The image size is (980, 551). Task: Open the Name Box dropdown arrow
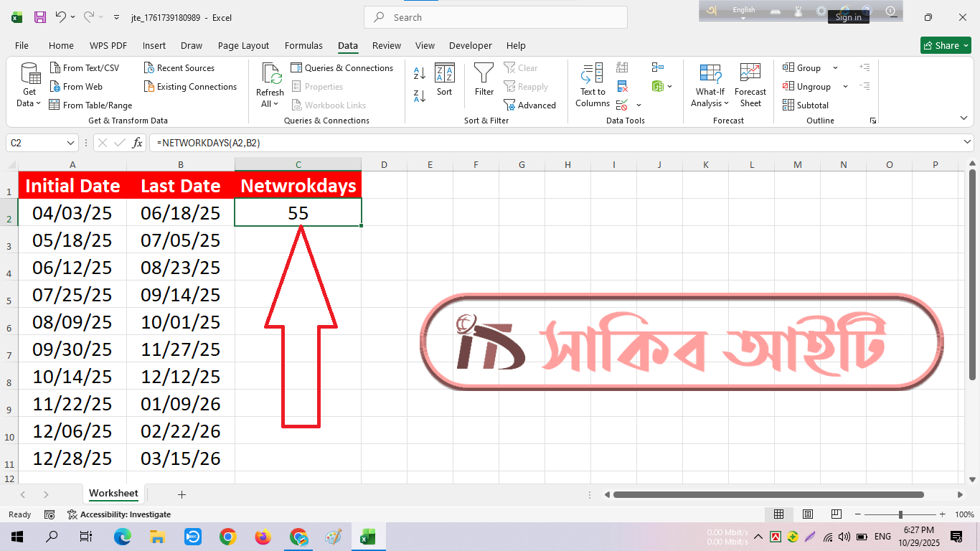coord(70,143)
